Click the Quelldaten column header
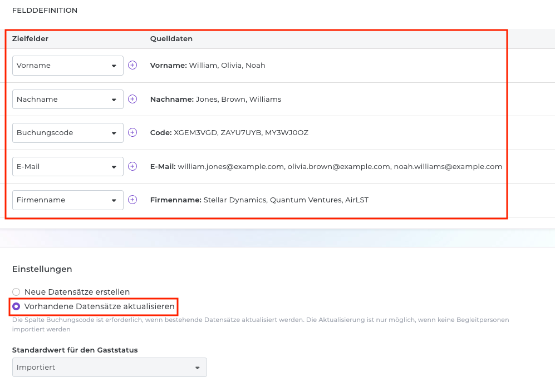 [x=171, y=39]
